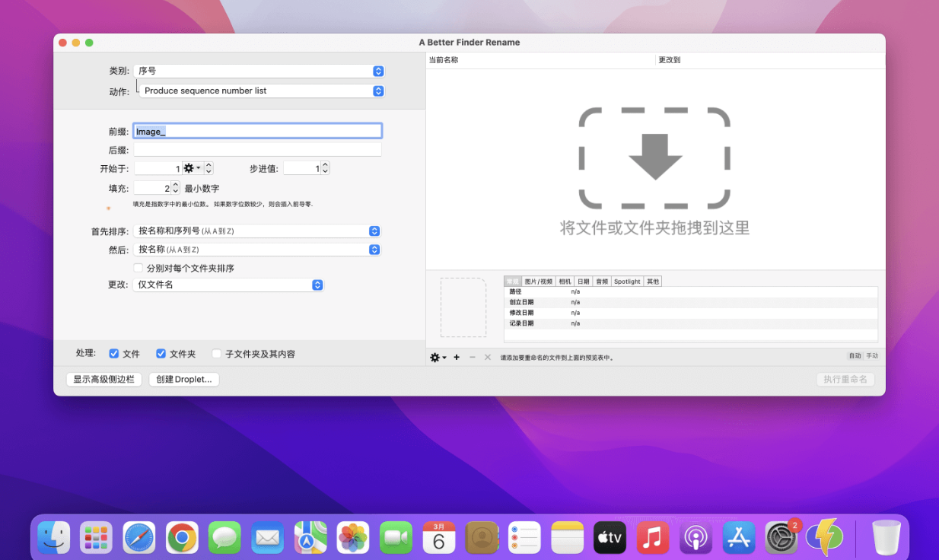
Task: Click the 开始于 number stepper
Action: 209,168
